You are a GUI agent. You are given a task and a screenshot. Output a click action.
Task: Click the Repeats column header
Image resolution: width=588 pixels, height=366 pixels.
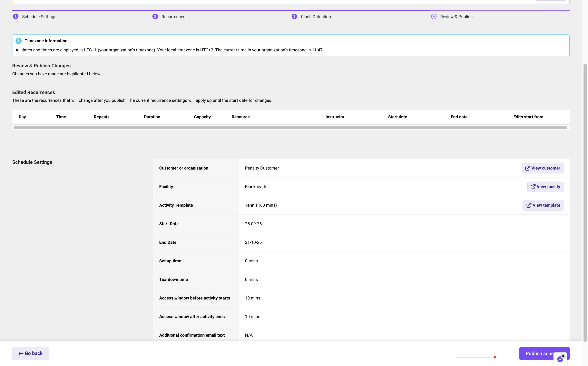pos(101,117)
